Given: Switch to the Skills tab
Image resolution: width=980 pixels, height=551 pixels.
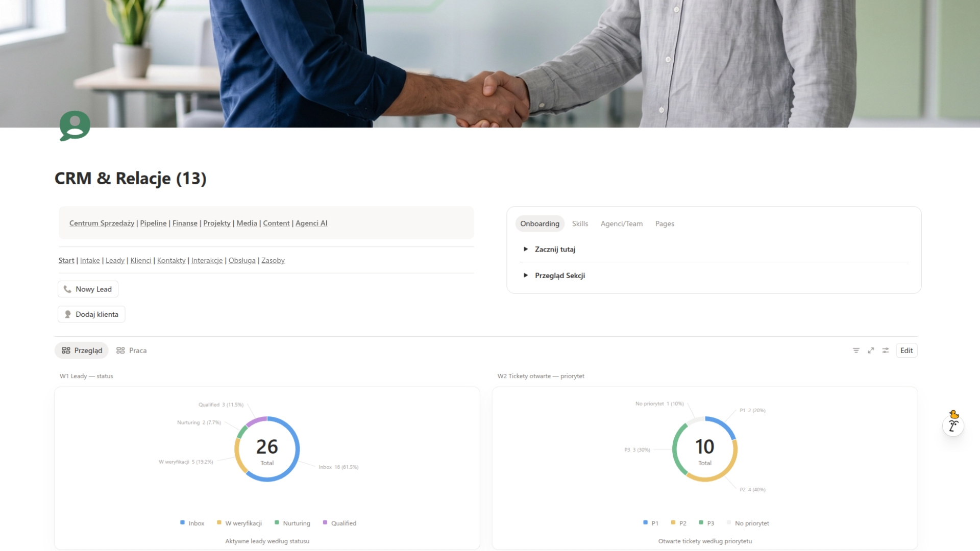Looking at the screenshot, I should click(x=580, y=223).
